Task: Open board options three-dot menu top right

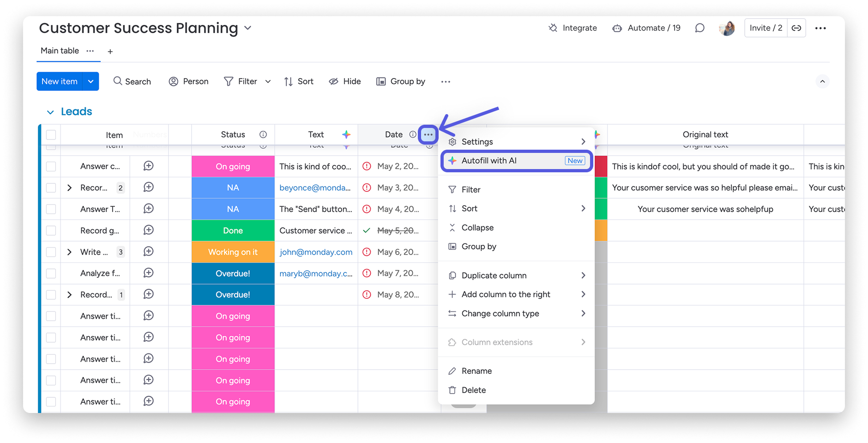Action: (820, 28)
